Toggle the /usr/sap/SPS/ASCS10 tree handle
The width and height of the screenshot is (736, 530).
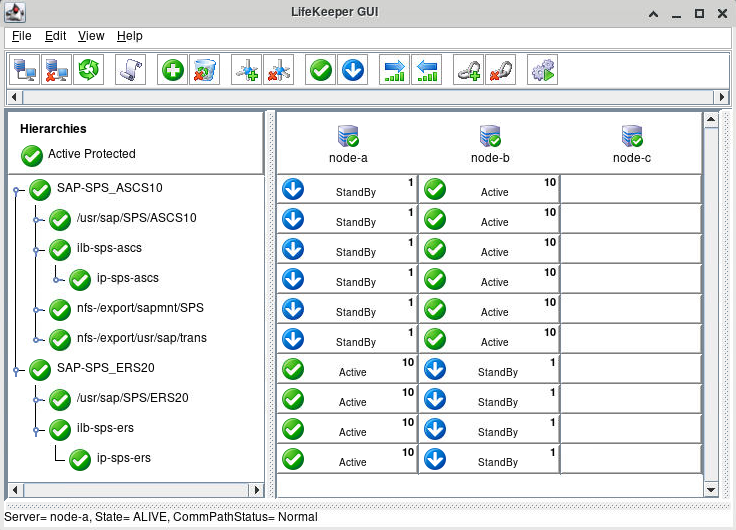coord(36,220)
